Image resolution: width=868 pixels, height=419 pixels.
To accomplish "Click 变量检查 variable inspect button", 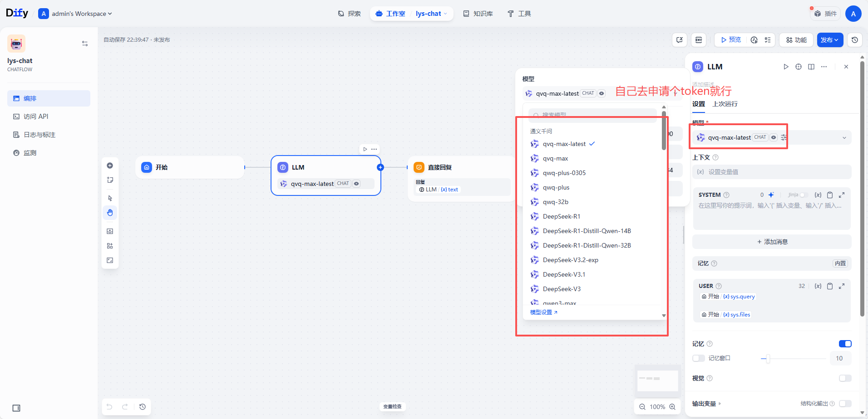I will pyautogui.click(x=392, y=407).
